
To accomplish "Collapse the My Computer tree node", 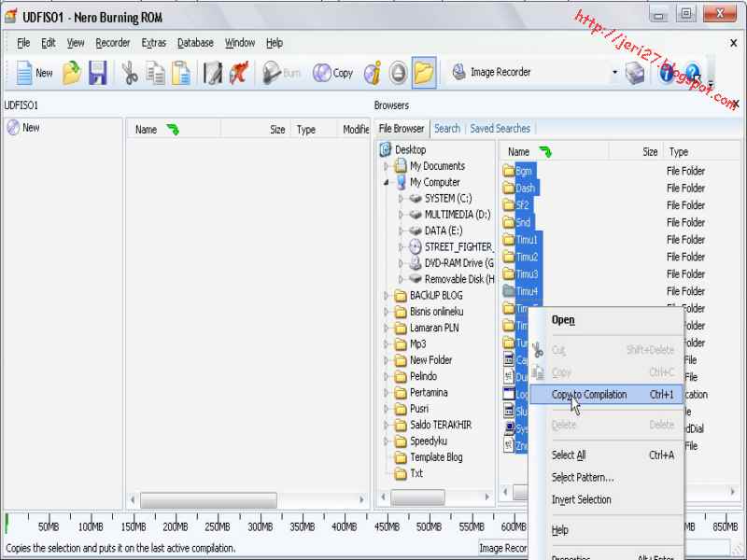I will (387, 182).
